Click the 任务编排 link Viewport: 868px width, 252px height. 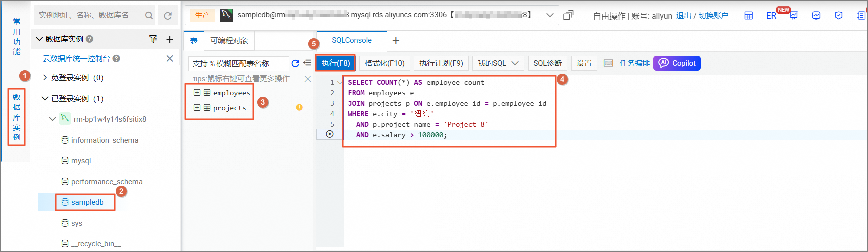tap(635, 63)
